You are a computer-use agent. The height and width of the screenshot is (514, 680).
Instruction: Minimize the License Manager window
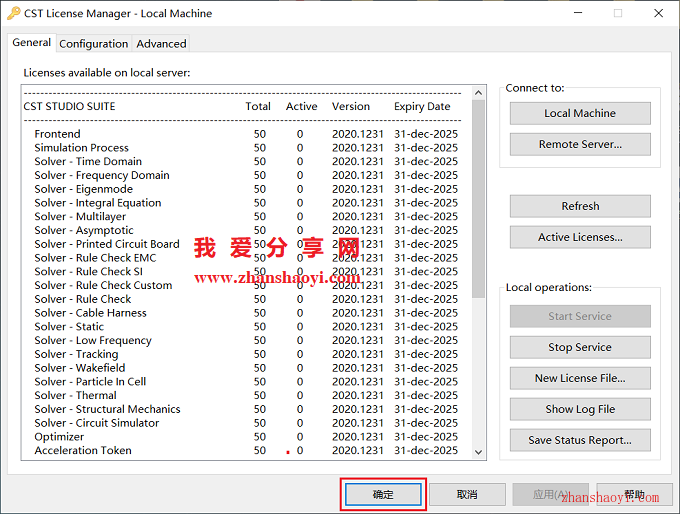(x=578, y=13)
